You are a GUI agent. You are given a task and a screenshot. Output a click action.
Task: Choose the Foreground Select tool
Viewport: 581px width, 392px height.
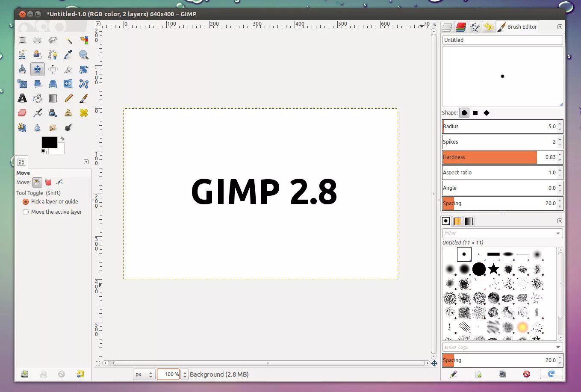pos(38,55)
